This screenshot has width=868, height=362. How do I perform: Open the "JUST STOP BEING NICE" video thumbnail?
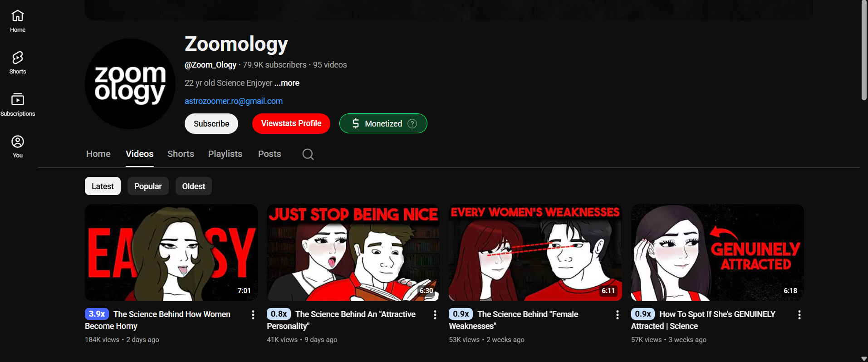click(x=353, y=253)
